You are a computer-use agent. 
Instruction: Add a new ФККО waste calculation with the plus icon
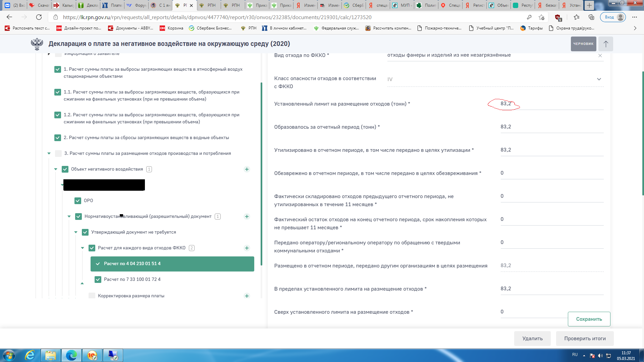247,248
